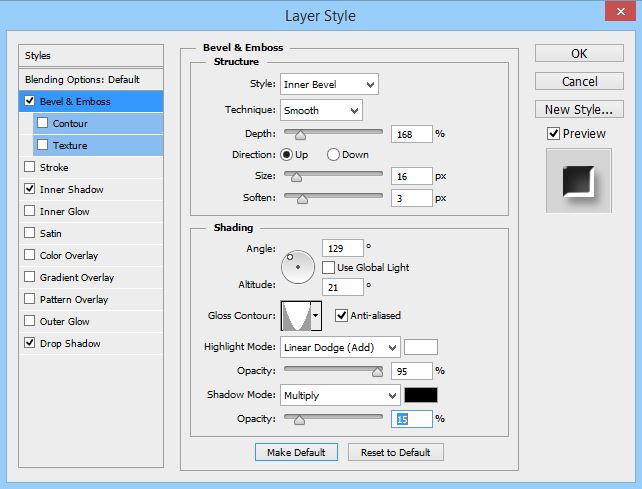Select the Down direction radio button
The width and height of the screenshot is (642, 489).
(x=333, y=154)
